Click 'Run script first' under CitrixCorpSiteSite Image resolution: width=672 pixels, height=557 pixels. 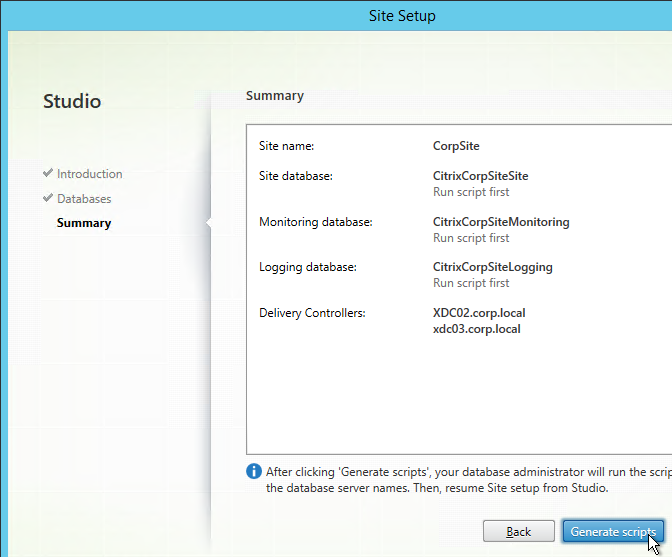471,192
